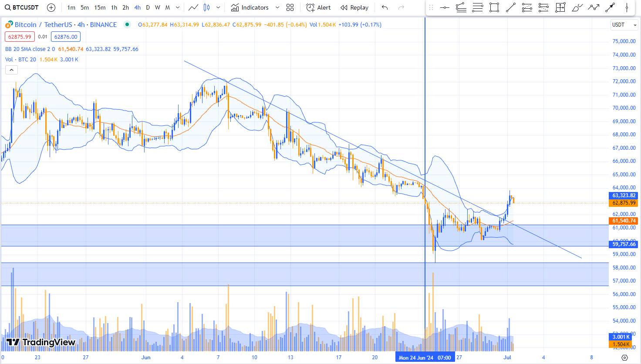Expand the timeframe list dropdown arrow
Image resolution: width=641 pixels, height=364 pixels.
178,7
